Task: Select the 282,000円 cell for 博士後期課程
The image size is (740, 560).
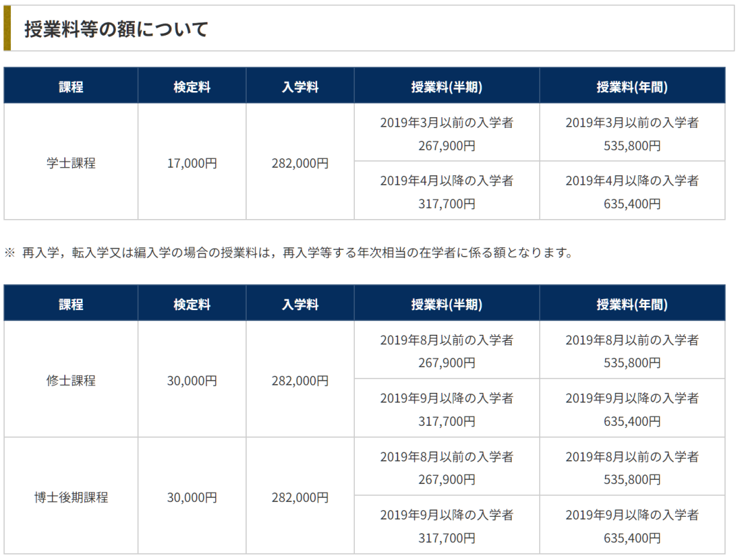Action: point(299,496)
